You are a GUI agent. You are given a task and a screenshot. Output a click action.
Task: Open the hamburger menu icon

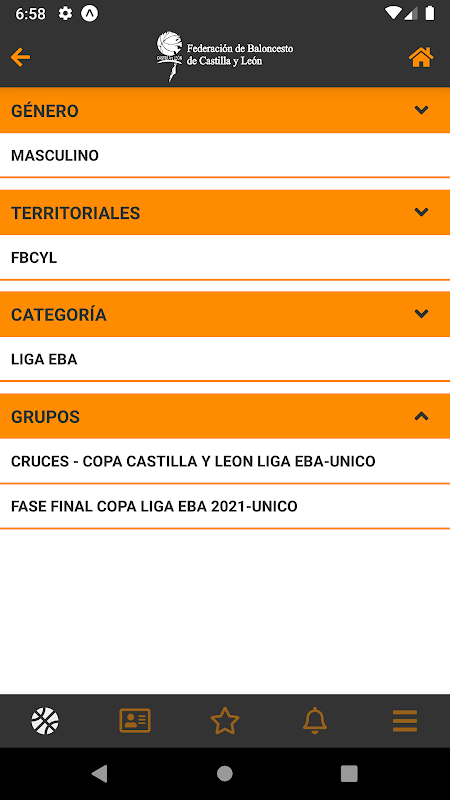[405, 721]
